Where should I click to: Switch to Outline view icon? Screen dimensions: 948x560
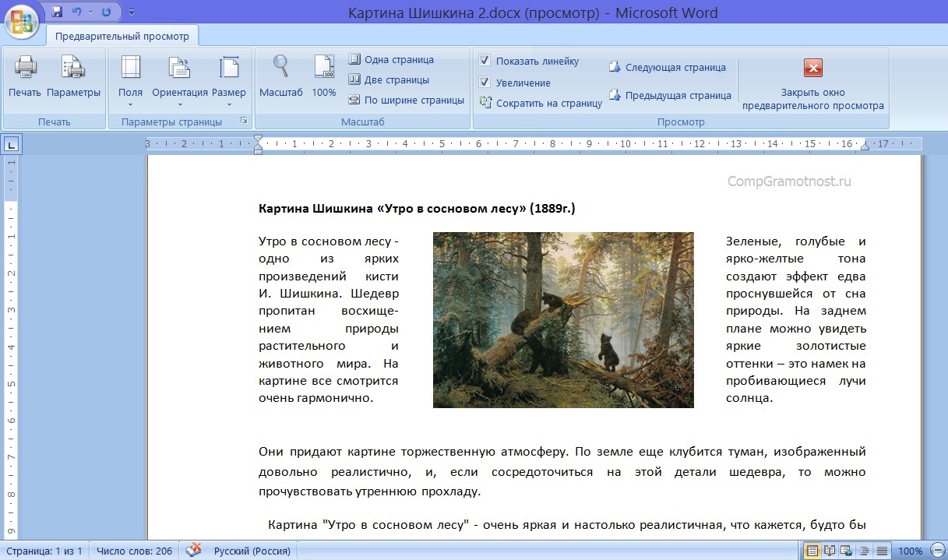tap(865, 551)
